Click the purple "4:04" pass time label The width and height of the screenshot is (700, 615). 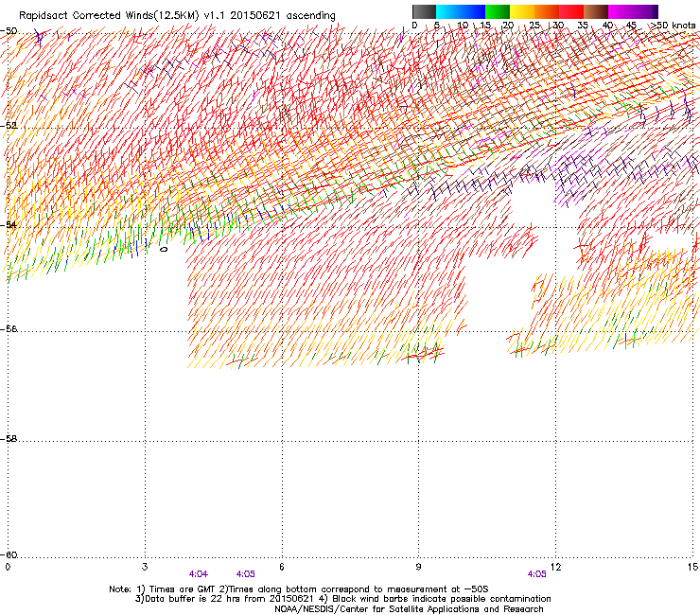[199, 574]
